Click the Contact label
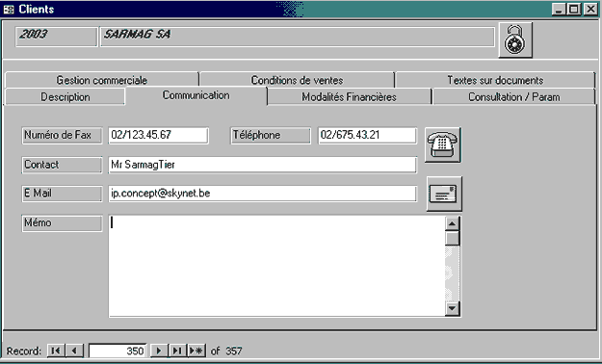 pos(63,165)
